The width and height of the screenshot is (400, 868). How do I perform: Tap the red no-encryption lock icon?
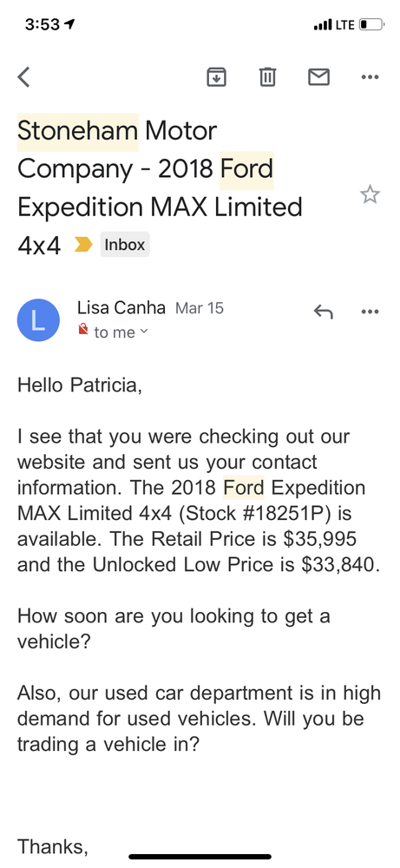click(x=83, y=330)
